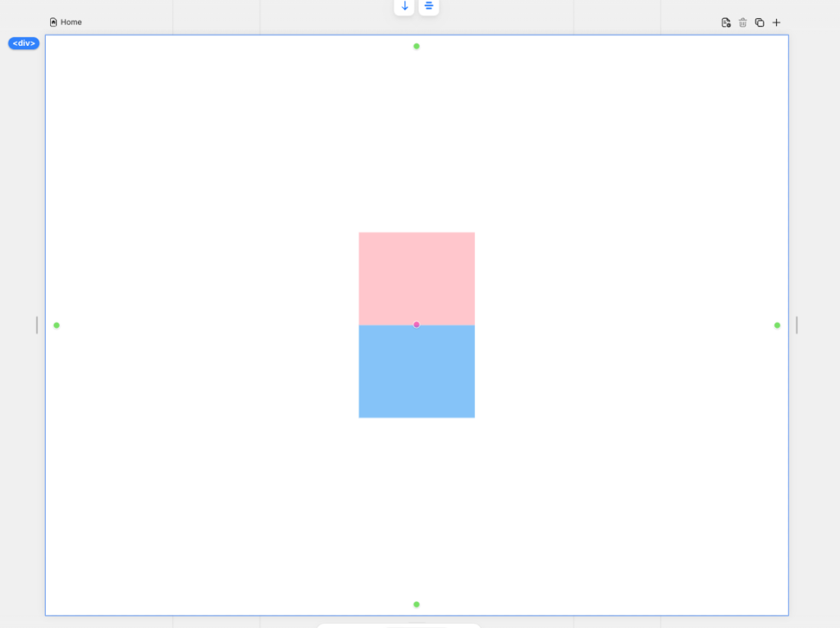Duplicate the page with copy icon
Screen dimensions: 840x628
pyautogui.click(x=760, y=23)
